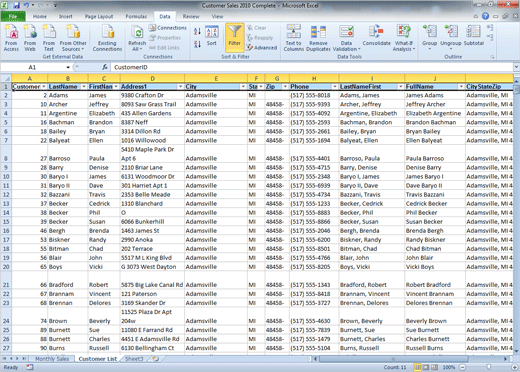Click the Insert Function fx icon
The width and height of the screenshot is (520, 372).
click(x=105, y=67)
